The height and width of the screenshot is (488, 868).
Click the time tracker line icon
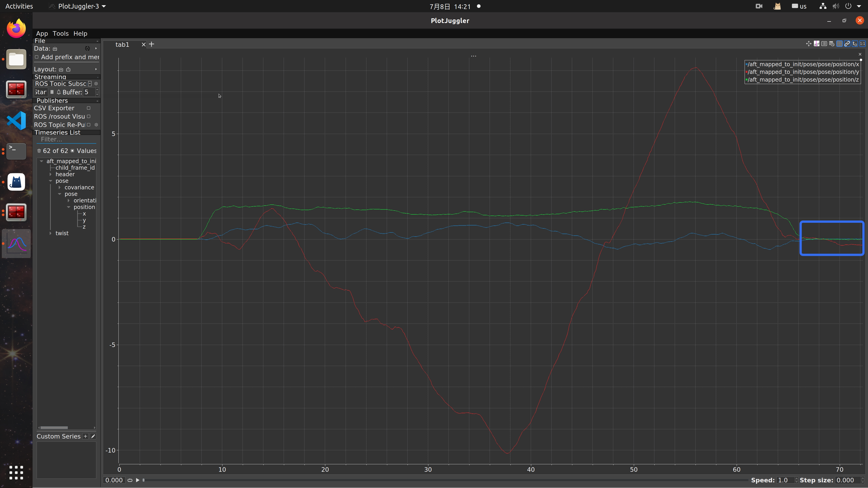pyautogui.click(x=816, y=44)
